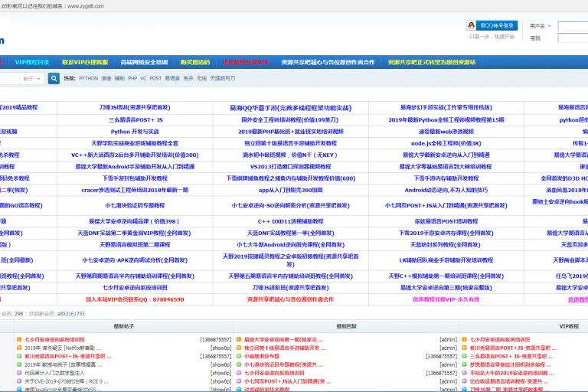Image resolution: width=588 pixels, height=392 pixels.
Task: Select the 购买邀请码 navigation item
Action: tap(195, 62)
